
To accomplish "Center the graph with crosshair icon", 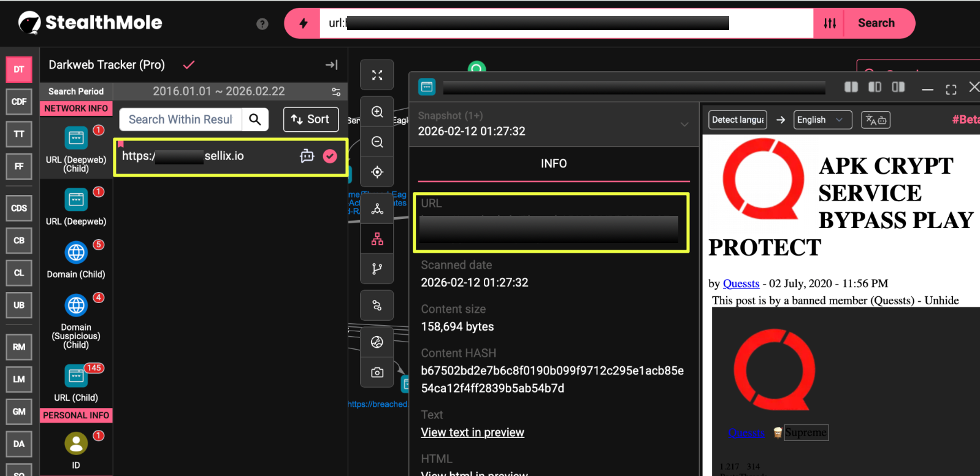I will coord(377,172).
